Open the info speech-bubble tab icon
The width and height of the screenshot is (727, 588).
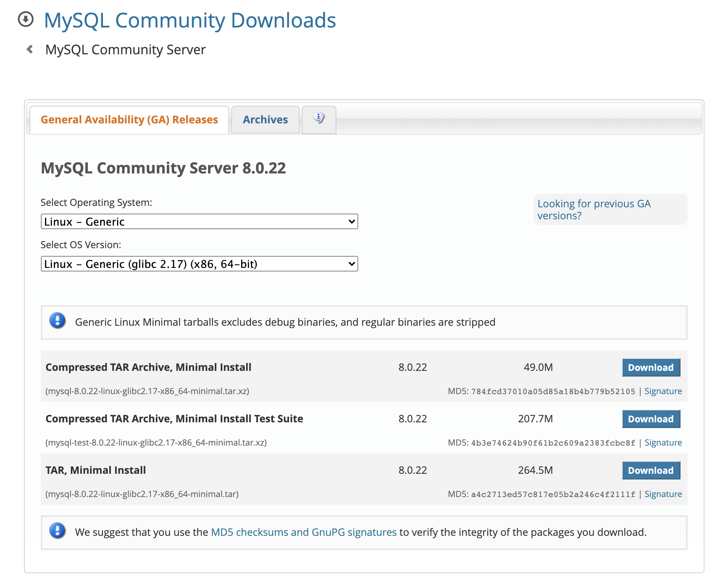(x=319, y=118)
